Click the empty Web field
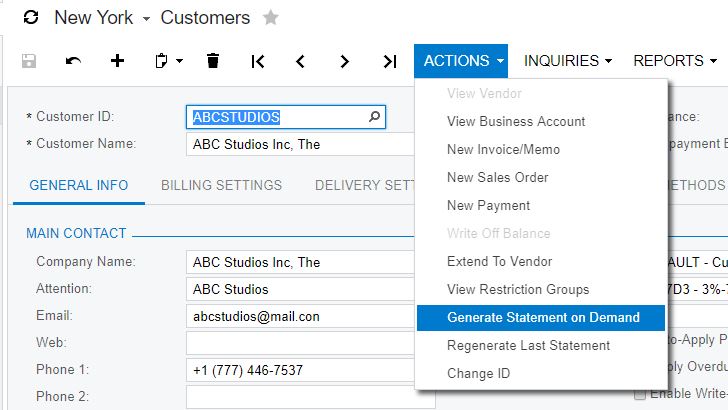Screen dimensions: 728x410 pyautogui.click(x=300, y=343)
